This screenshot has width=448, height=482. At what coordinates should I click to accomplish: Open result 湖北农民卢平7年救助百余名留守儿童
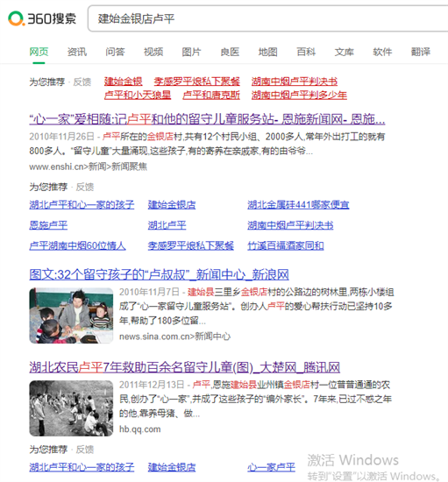coord(184,367)
